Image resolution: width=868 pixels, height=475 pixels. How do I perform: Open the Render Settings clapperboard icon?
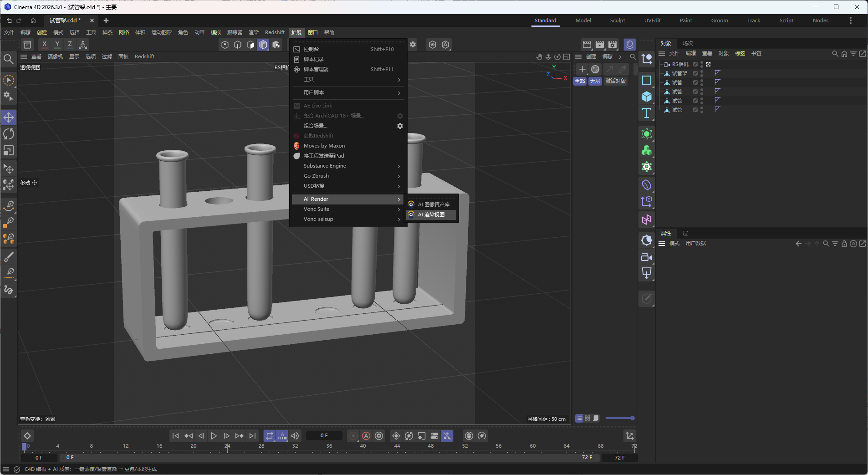(613, 45)
